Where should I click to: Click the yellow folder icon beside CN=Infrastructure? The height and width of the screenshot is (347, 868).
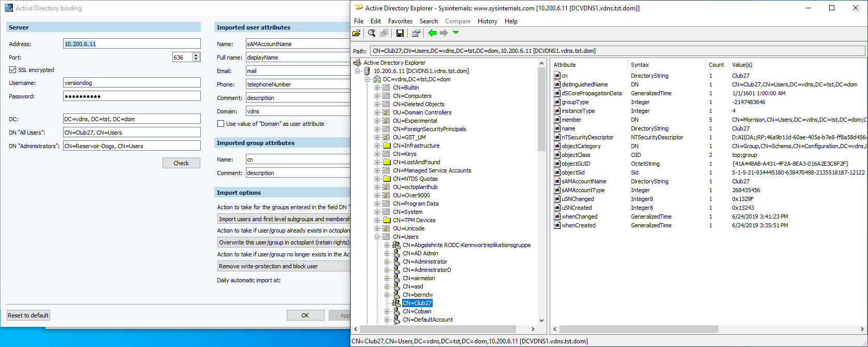tap(386, 146)
